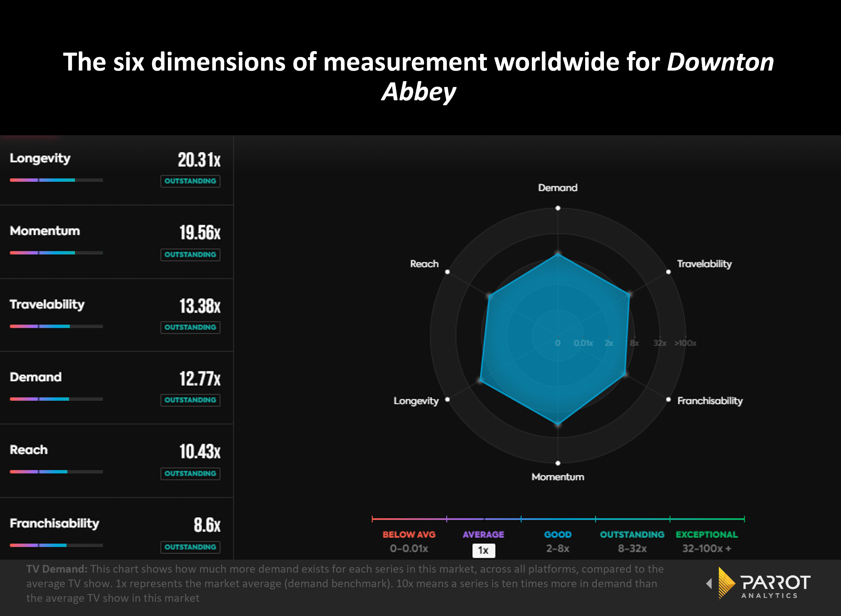Click the TV Demand footnote heading
The width and height of the screenshot is (841, 616).
click(x=57, y=569)
